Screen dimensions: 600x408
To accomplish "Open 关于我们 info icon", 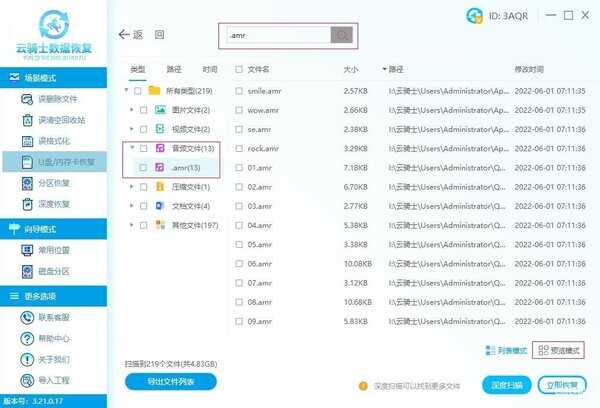I will pyautogui.click(x=27, y=359).
